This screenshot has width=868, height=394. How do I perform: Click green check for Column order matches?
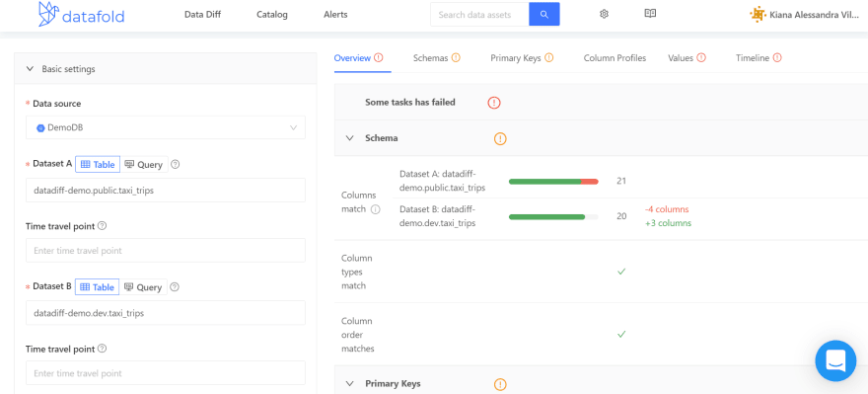621,334
